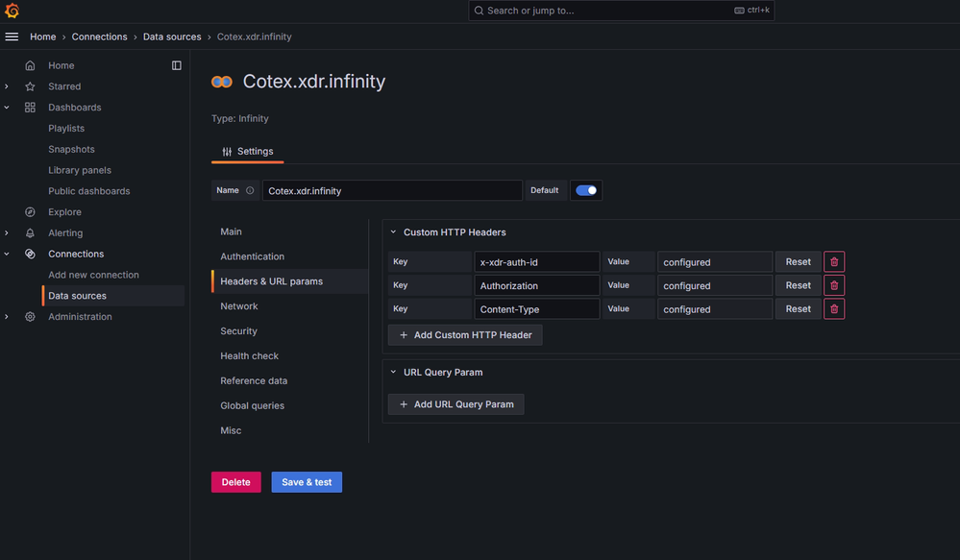Viewport: 960px width, 560px height.
Task: Expand the Administration sidebar section
Action: click(x=7, y=317)
